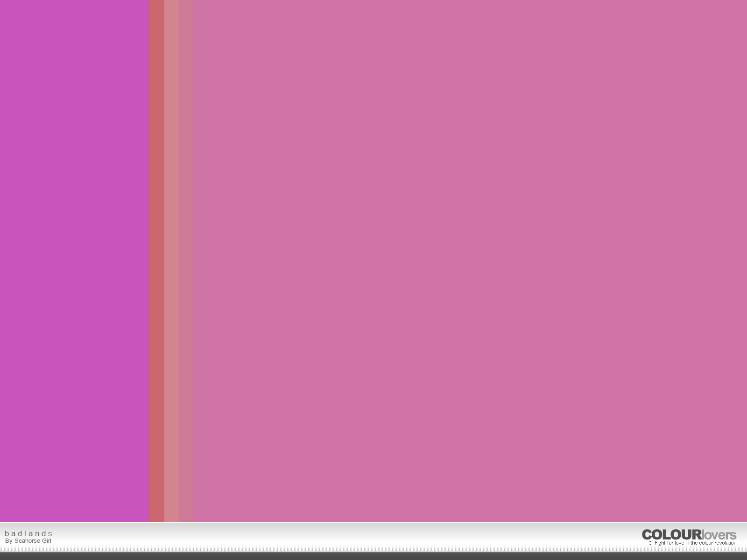This screenshot has width=747, height=560.
Task: Click the COLOURlovers logo
Action: point(689,535)
